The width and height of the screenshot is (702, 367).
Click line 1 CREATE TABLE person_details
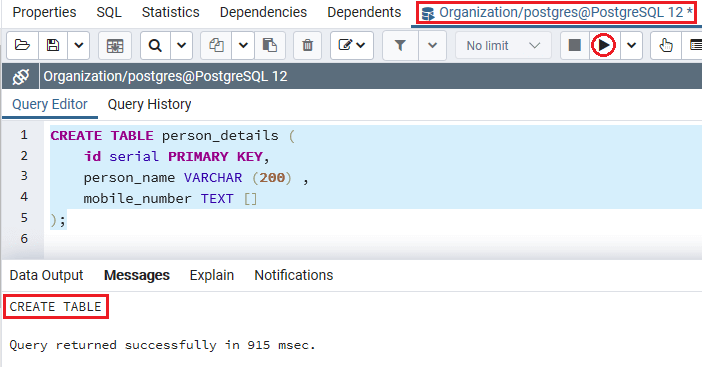pos(172,136)
